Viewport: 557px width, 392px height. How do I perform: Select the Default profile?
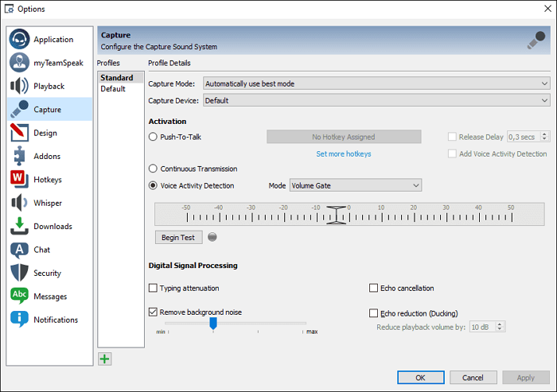[x=113, y=89]
